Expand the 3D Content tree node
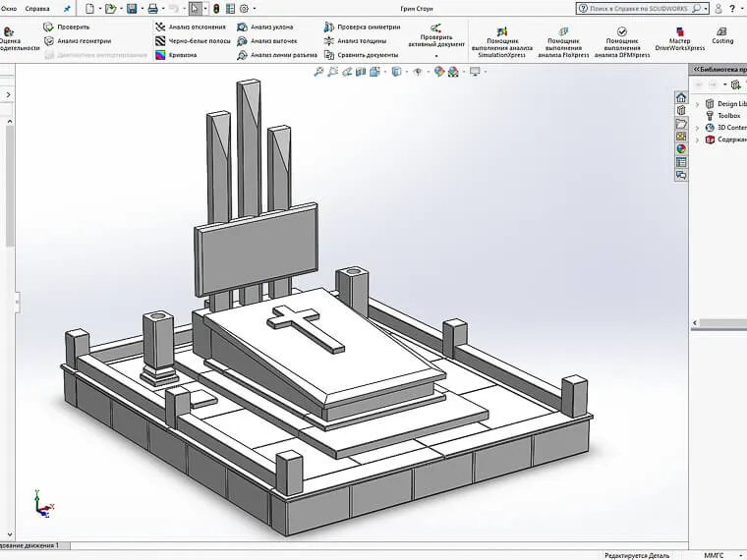The height and width of the screenshot is (560, 747). [698, 128]
